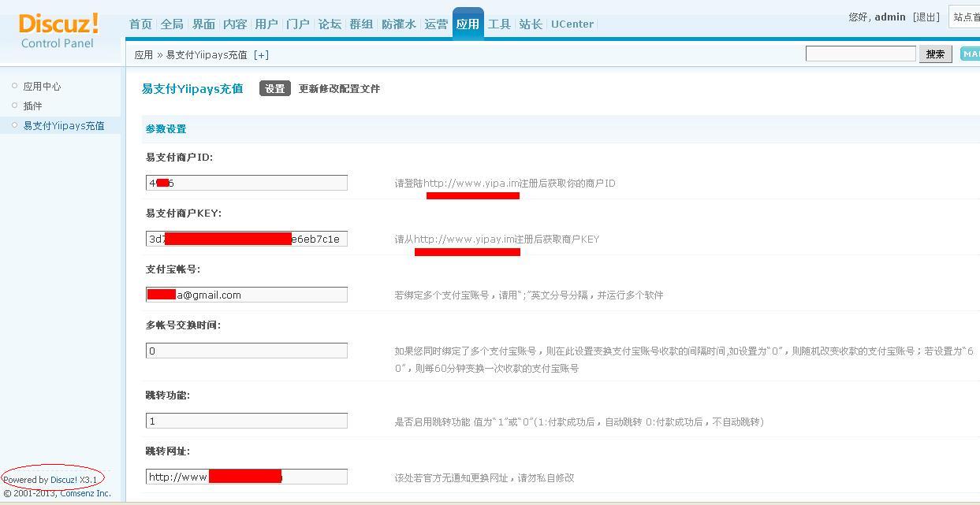Open the UCenter menu tab
The image size is (980, 505).
pyautogui.click(x=572, y=24)
